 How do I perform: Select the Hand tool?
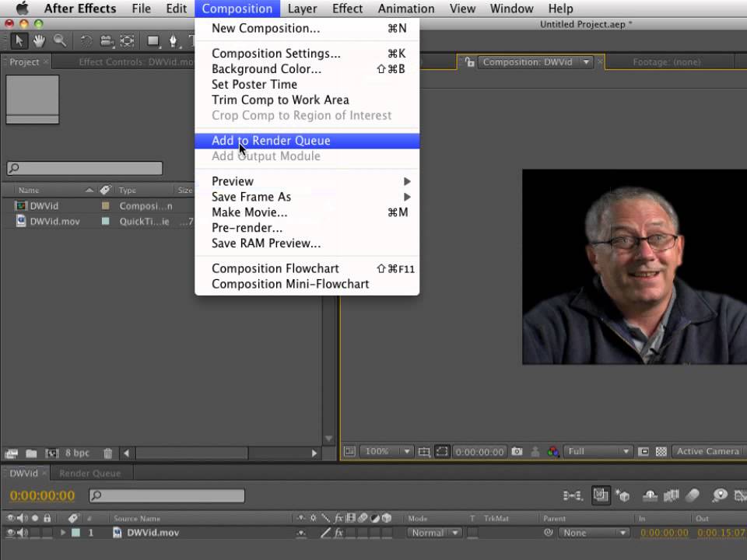[x=39, y=41]
